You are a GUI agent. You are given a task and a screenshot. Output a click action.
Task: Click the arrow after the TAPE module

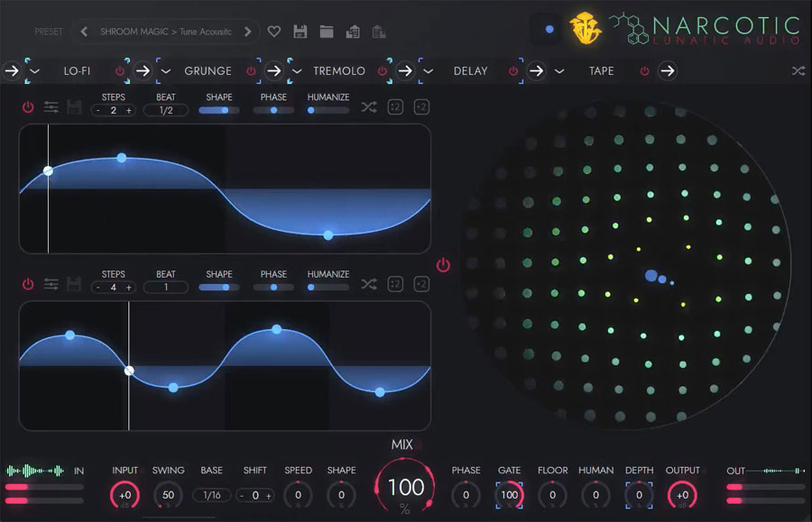click(x=668, y=71)
